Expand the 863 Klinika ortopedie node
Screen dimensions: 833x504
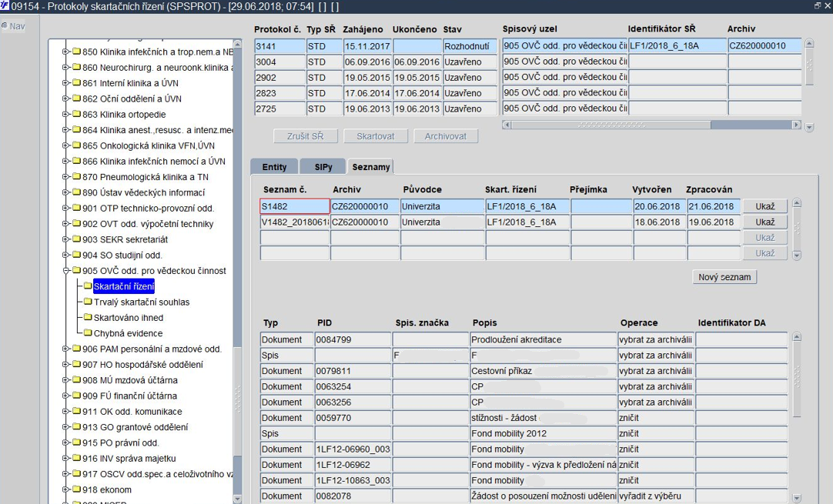pos(65,115)
